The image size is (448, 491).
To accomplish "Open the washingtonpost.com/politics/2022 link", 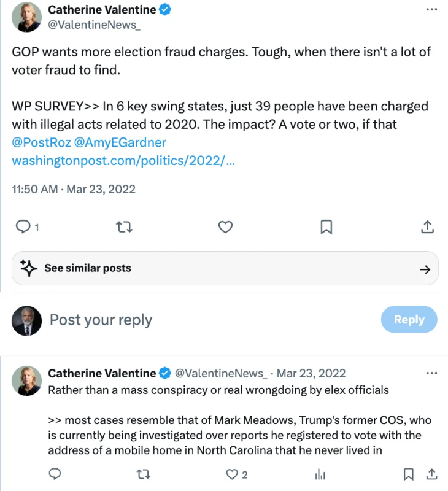I will 123,161.
